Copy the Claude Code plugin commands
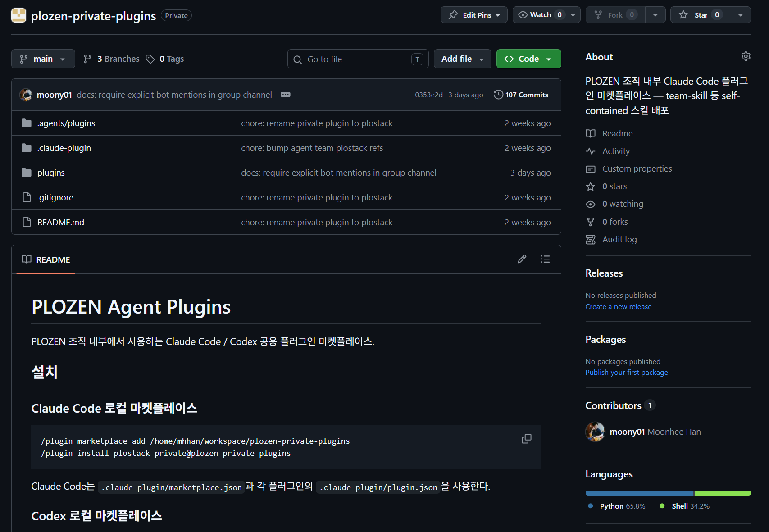 tap(526, 439)
